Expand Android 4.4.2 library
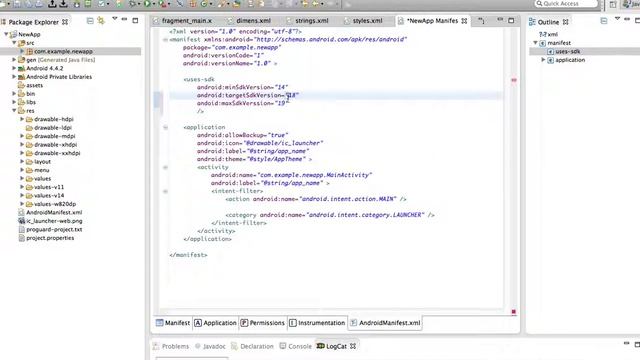Screen dimensions: 640x360 (14, 68)
